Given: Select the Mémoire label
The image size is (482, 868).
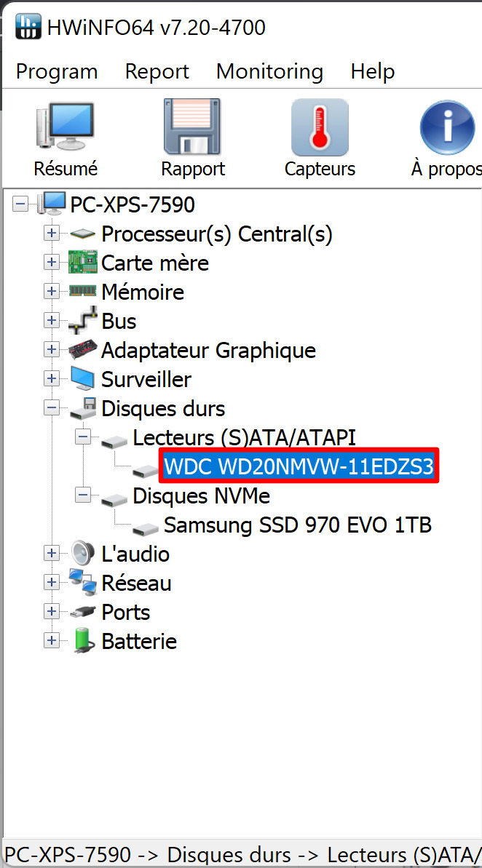Looking at the screenshot, I should (x=143, y=292).
